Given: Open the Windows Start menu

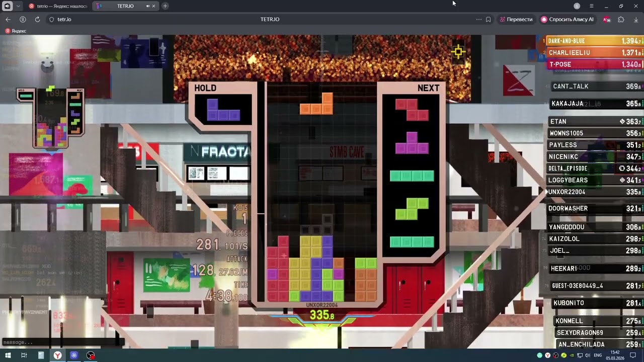Looking at the screenshot, I should [8, 355].
